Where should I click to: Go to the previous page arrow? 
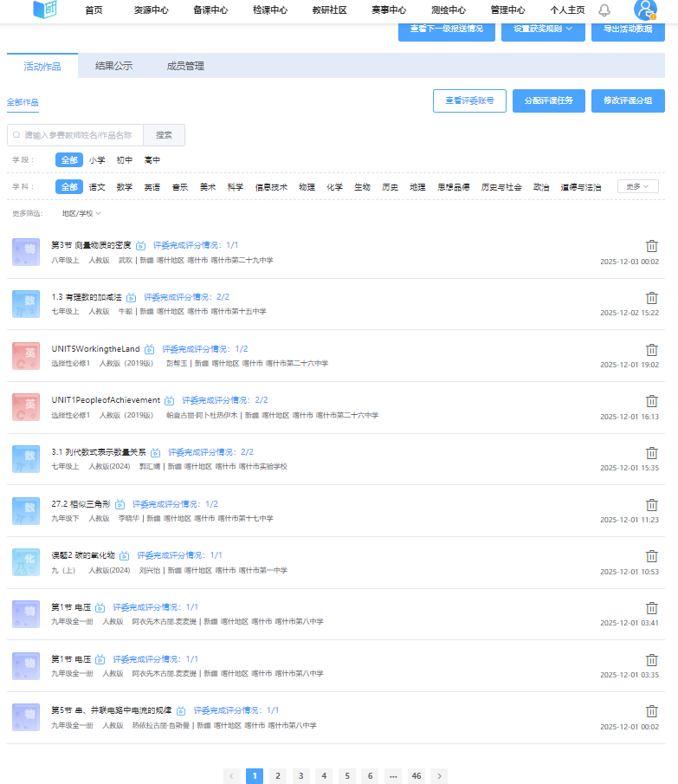(231, 776)
